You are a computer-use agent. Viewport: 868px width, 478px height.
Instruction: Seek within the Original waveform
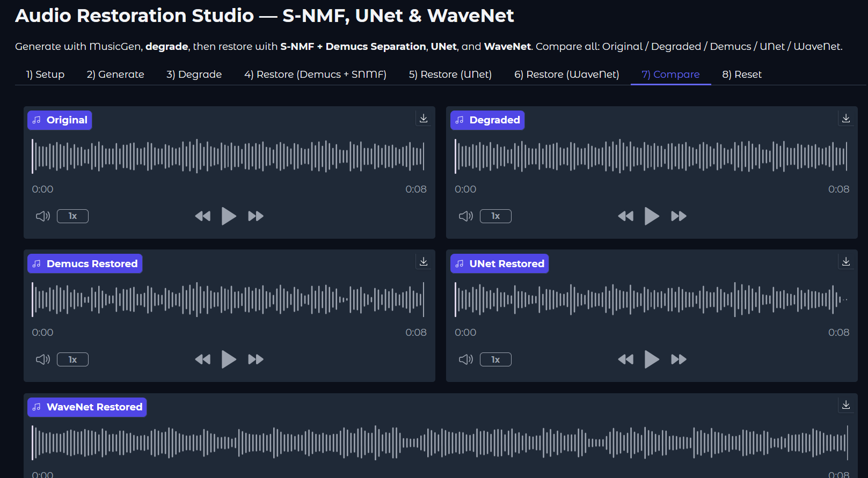click(228, 156)
